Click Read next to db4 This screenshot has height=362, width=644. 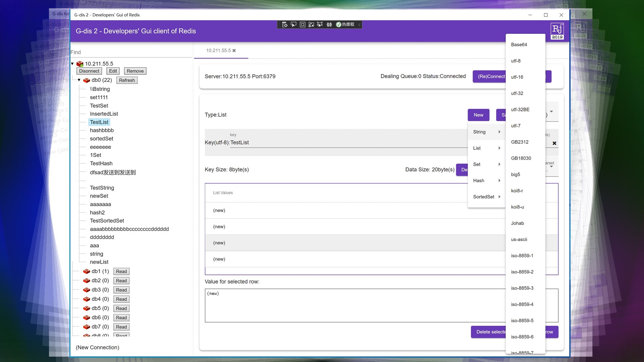click(x=121, y=299)
